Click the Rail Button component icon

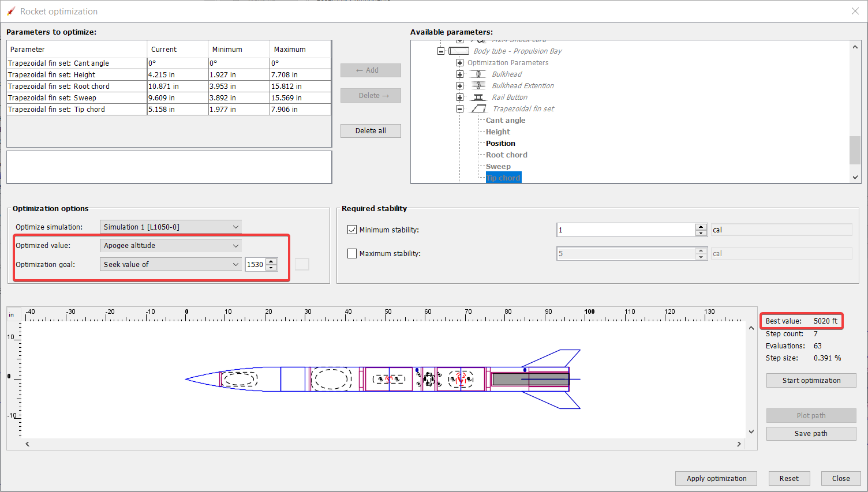click(479, 97)
